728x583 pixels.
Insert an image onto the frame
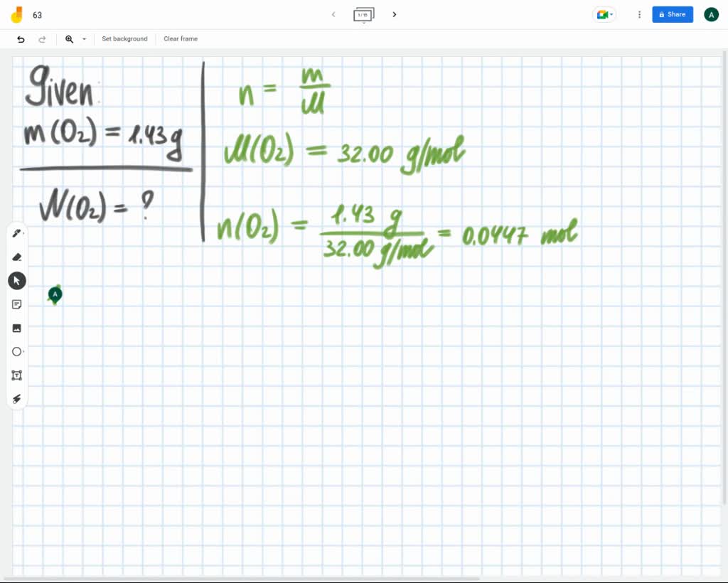click(17, 328)
